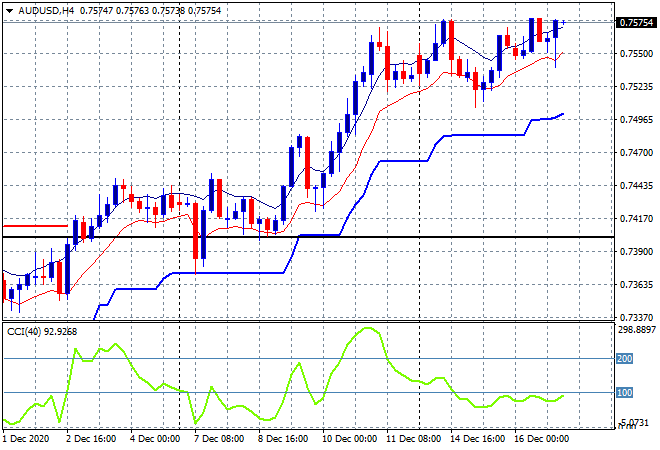Select the black horizontal support line
Viewport: 660px width, 450px height.
tap(309, 237)
